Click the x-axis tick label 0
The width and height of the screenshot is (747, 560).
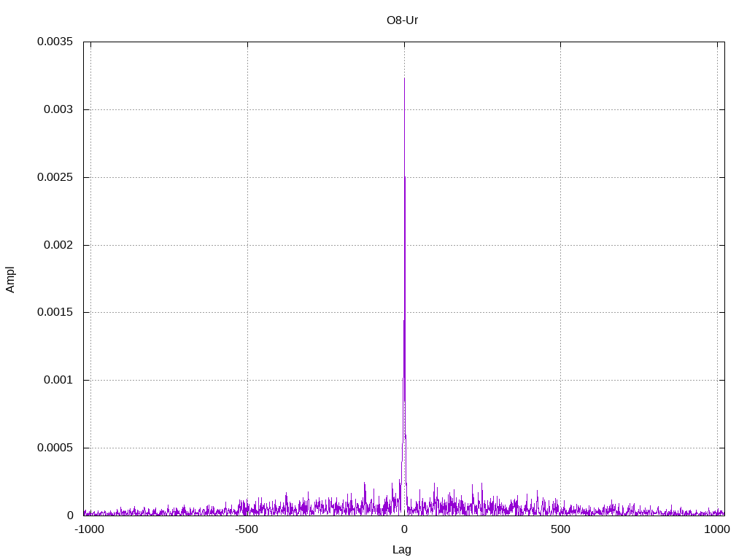[x=404, y=529]
